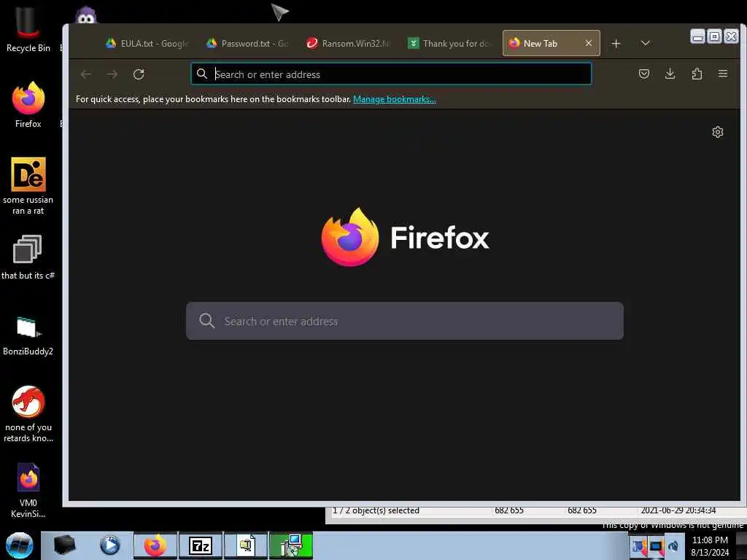Click the search magnifier in address bar
747x560 pixels.
(x=202, y=74)
